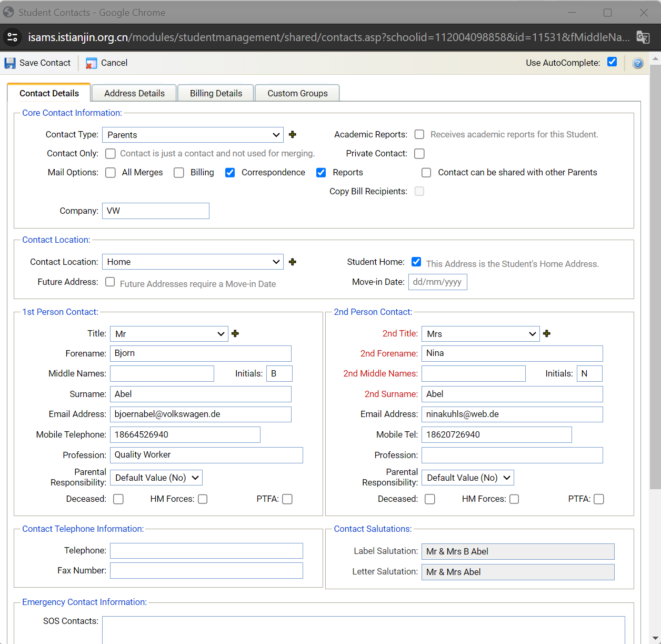Tick the 1st person PTFA checkbox
The height and width of the screenshot is (644, 661).
click(x=287, y=499)
